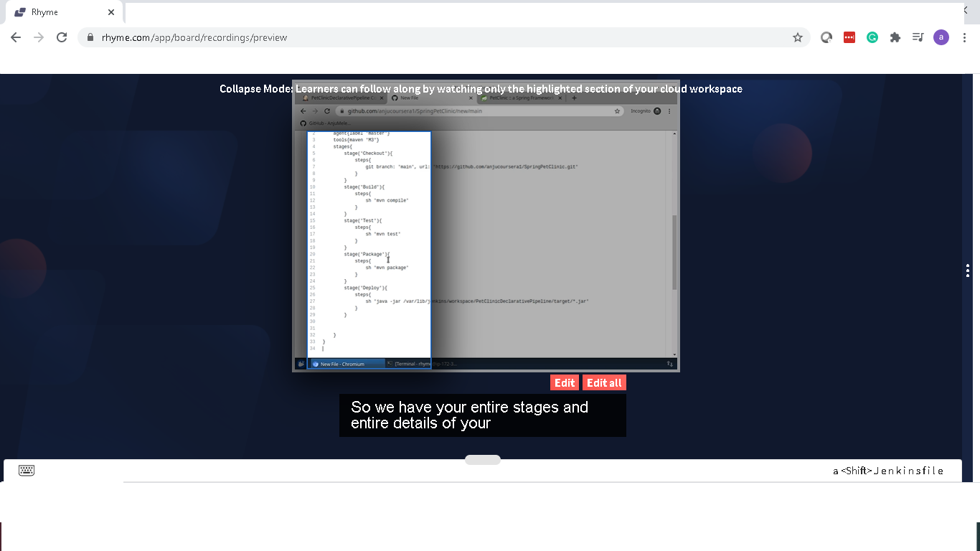The height and width of the screenshot is (551, 980).
Task: Click the Terminal taskbar button in recording
Action: 423,364
